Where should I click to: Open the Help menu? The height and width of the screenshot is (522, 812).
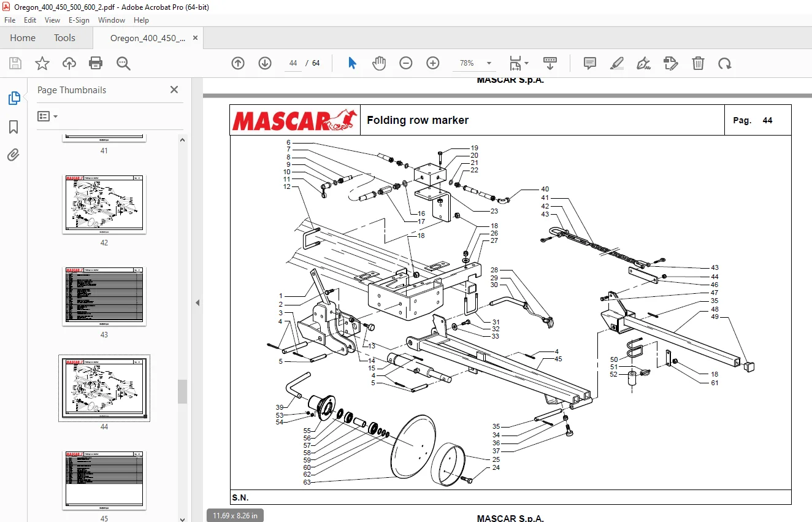pos(141,20)
